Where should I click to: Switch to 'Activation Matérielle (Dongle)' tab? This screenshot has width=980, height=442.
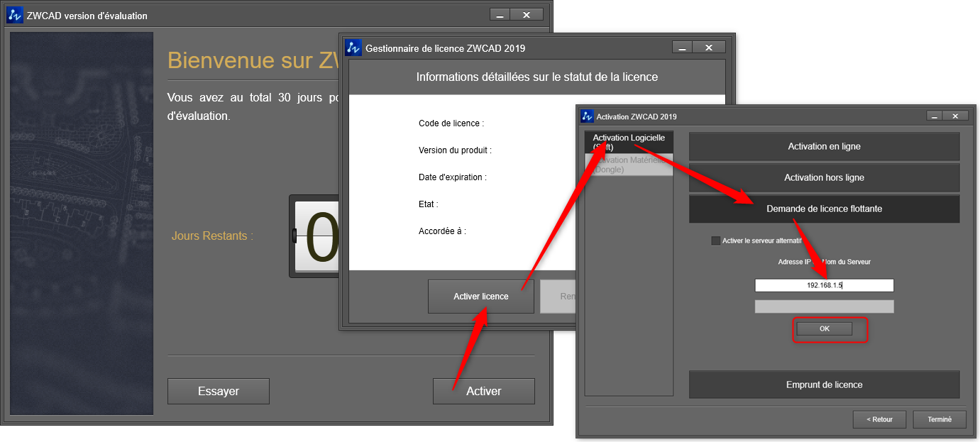tap(628, 165)
